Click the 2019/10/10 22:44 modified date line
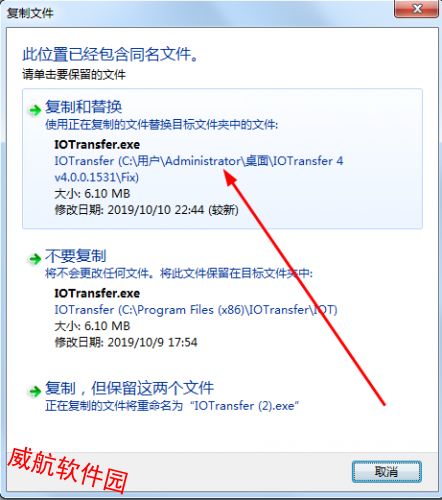 pos(146,210)
